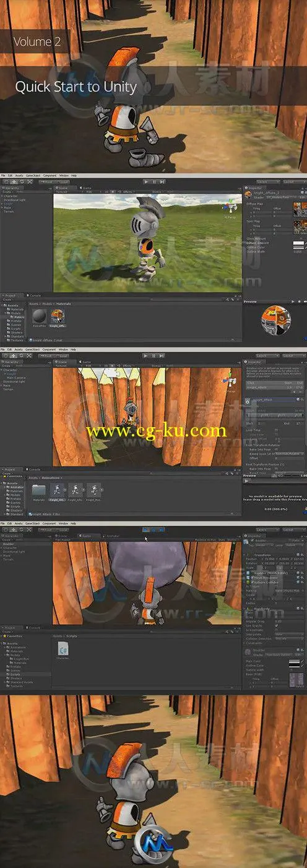This screenshot has width=307, height=868.
Task: Select knight_diffuse material thumbnail in grass-scene window
Action: click(x=57, y=315)
